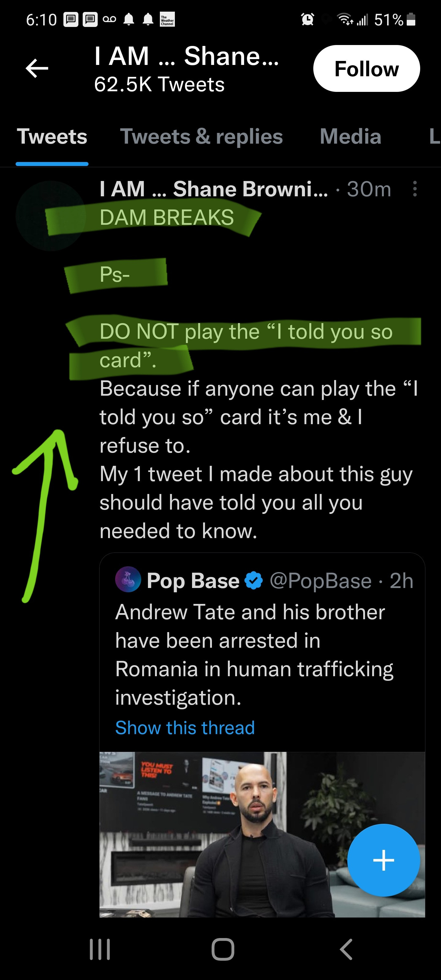441x980 pixels.
Task: Tap the Weather Channel notification icon
Action: pos(167,20)
